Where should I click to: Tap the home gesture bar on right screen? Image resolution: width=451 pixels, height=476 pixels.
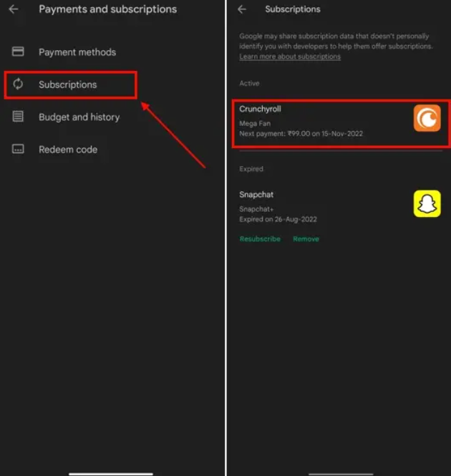click(341, 474)
